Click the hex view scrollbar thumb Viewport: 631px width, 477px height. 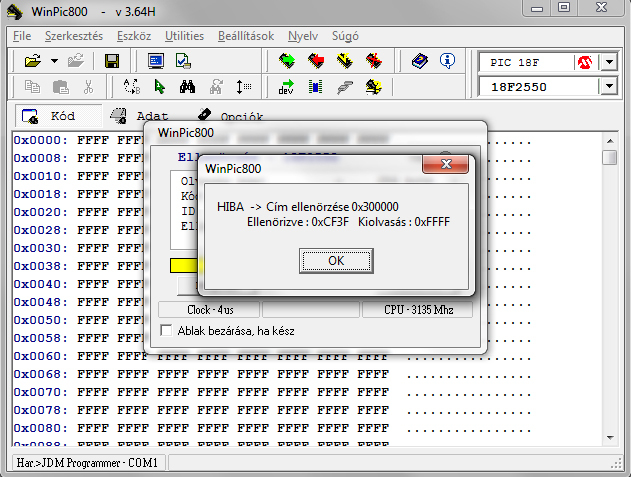(610, 157)
